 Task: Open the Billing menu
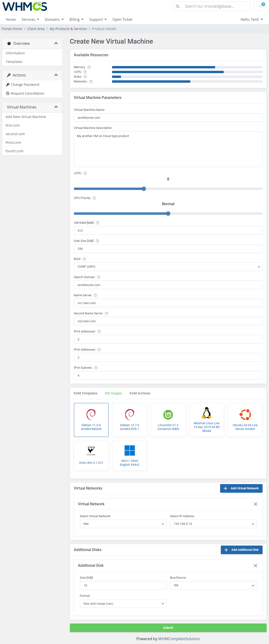pyautogui.click(x=76, y=20)
